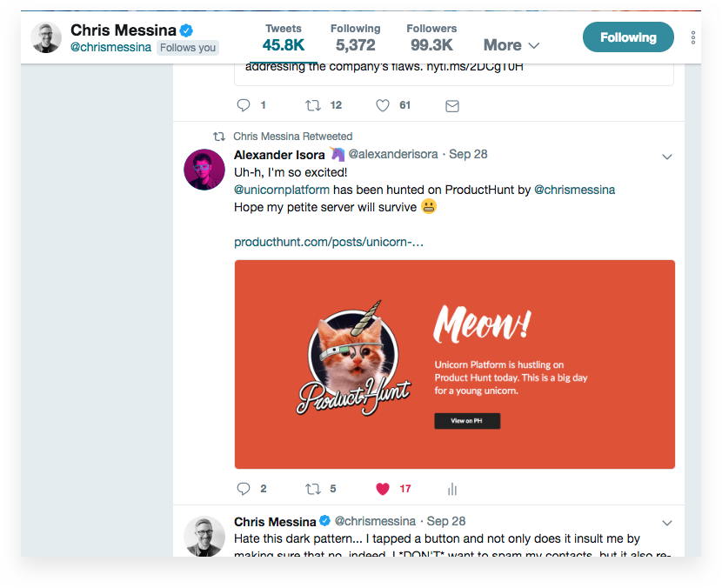Reply to Alexander Isora's tweet
The width and height of the screenshot is (722, 588).
click(244, 489)
